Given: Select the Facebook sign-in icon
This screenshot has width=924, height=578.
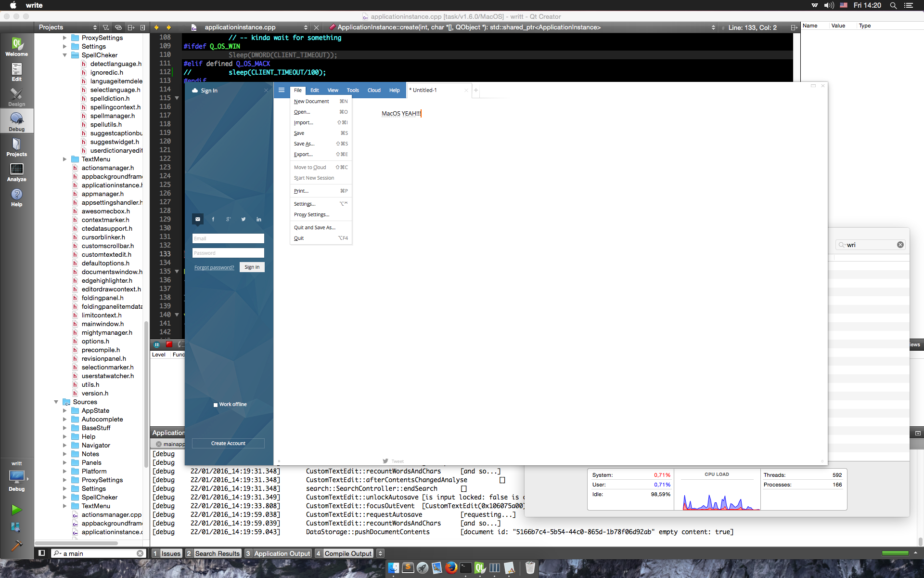Looking at the screenshot, I should pos(213,219).
